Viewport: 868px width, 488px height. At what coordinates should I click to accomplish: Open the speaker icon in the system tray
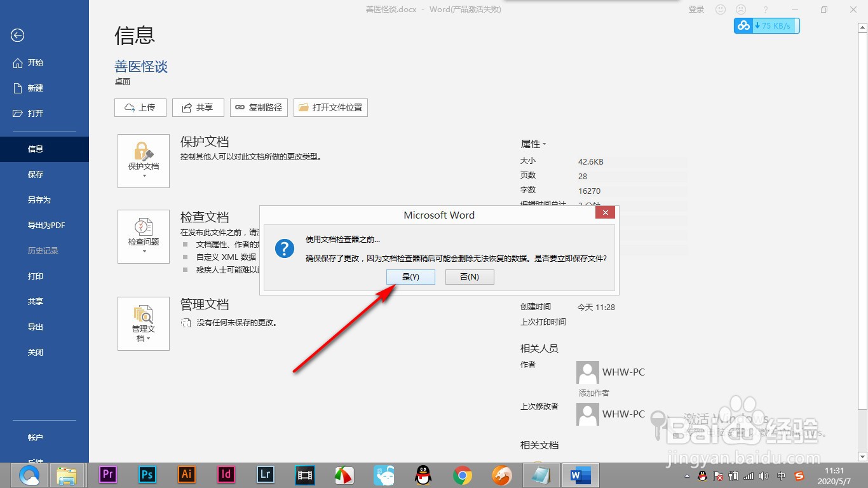pos(765,475)
